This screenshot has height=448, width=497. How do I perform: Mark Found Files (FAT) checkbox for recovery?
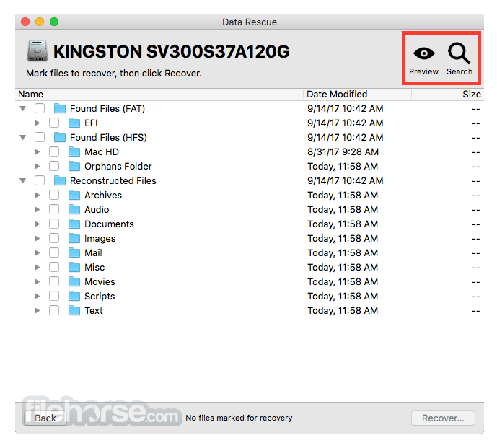[x=40, y=108]
